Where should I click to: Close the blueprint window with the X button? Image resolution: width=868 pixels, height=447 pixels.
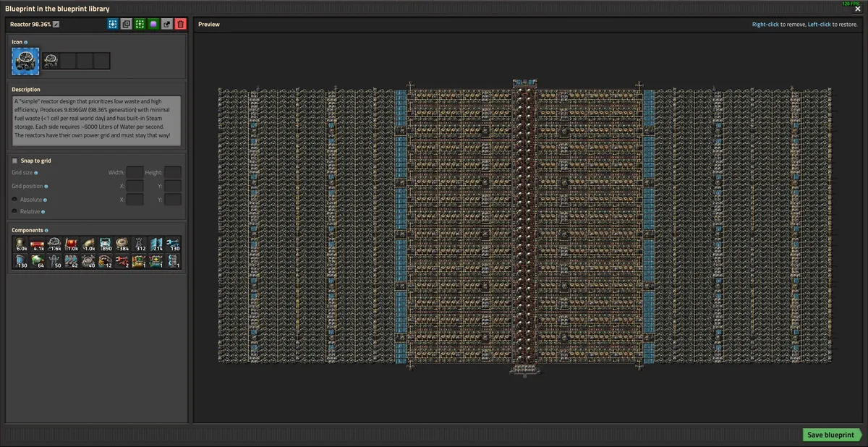858,9
